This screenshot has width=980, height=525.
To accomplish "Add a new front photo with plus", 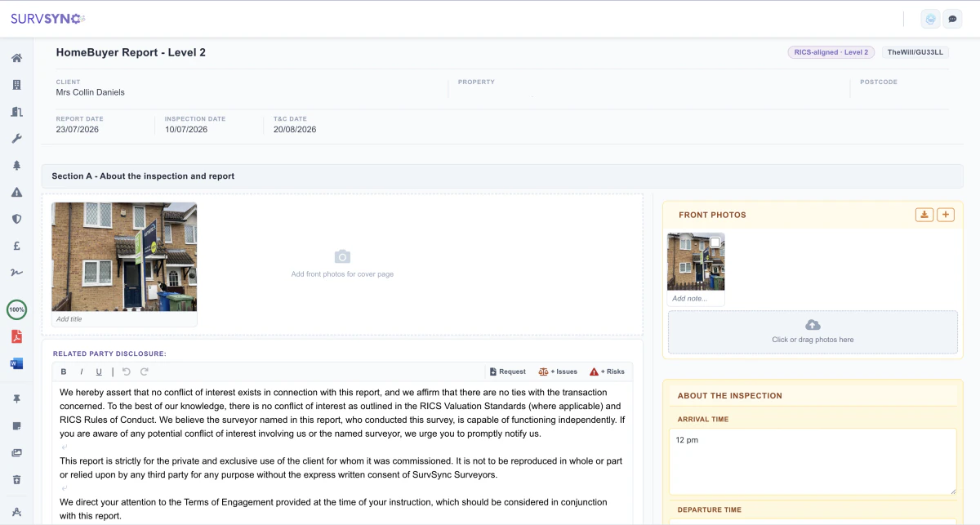I will [946, 215].
